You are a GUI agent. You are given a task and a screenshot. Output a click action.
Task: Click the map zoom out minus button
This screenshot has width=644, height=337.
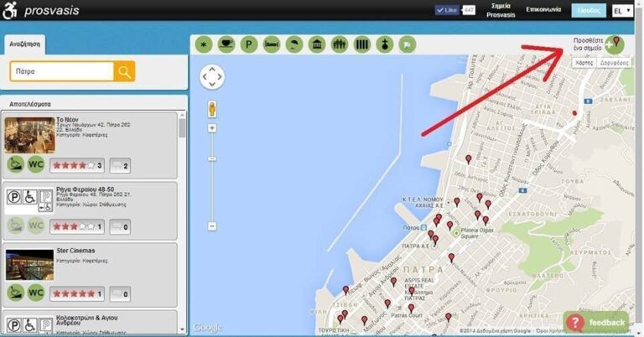pyautogui.click(x=212, y=226)
